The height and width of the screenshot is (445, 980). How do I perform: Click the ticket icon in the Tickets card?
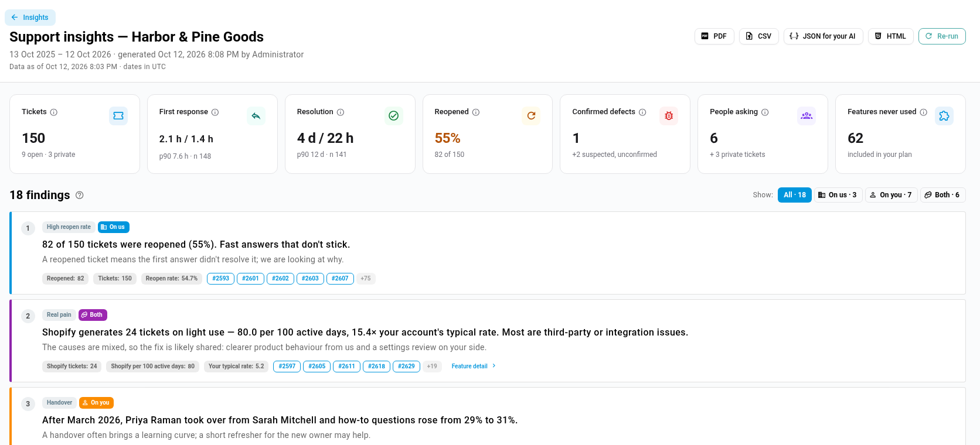coord(118,116)
